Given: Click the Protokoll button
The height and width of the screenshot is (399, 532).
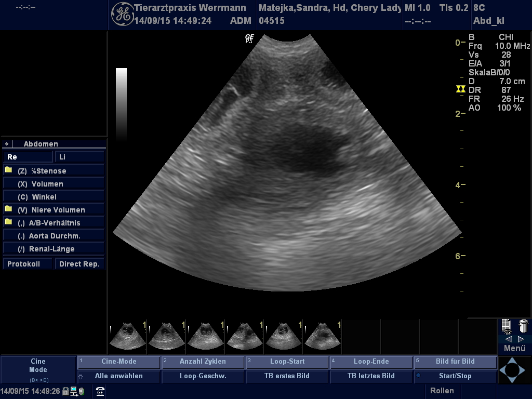Looking at the screenshot, I should tap(28, 264).
